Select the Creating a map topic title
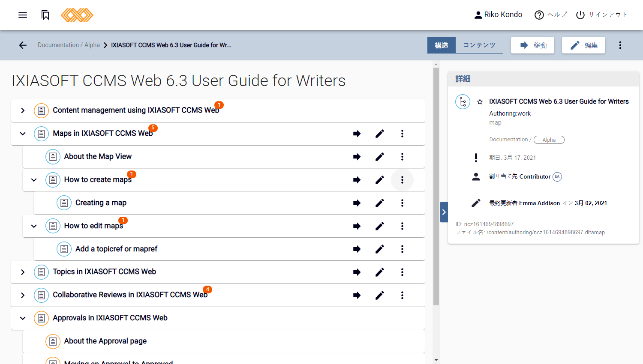 pos(101,203)
